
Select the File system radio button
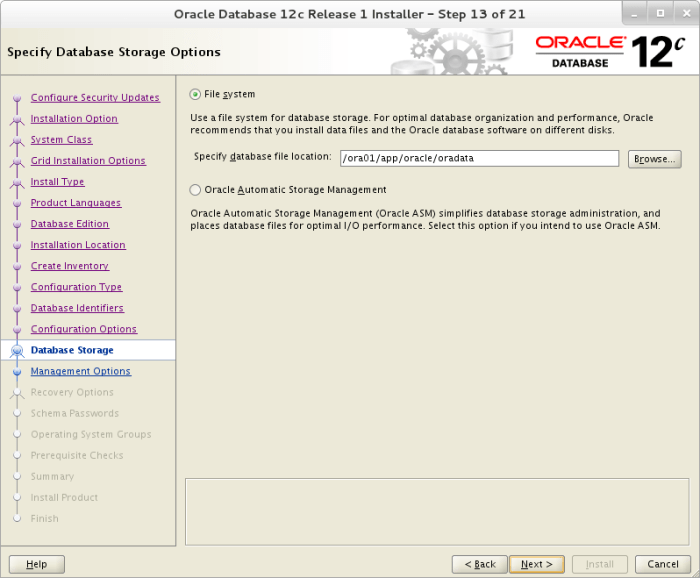[195, 94]
